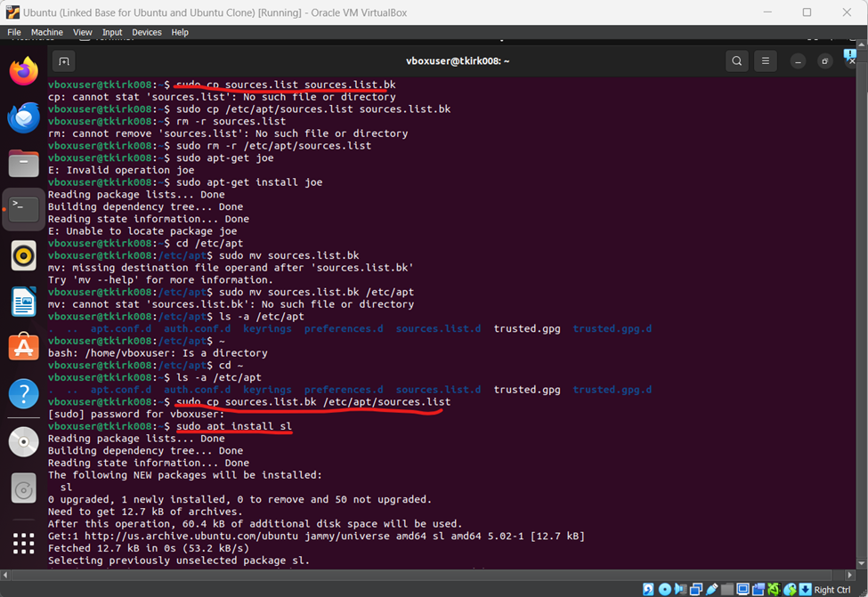Image resolution: width=868 pixels, height=597 pixels.
Task: Click the USB devices status icon
Action: [x=711, y=589]
